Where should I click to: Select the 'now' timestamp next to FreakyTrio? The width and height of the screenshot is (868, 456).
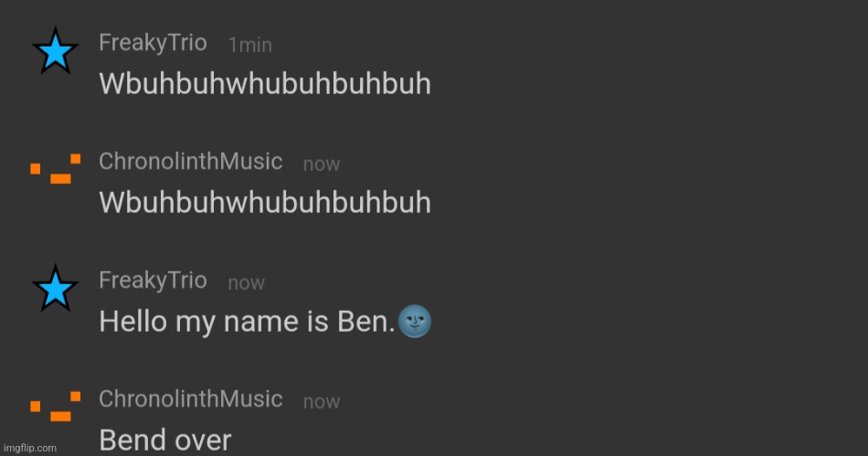pyautogui.click(x=247, y=283)
